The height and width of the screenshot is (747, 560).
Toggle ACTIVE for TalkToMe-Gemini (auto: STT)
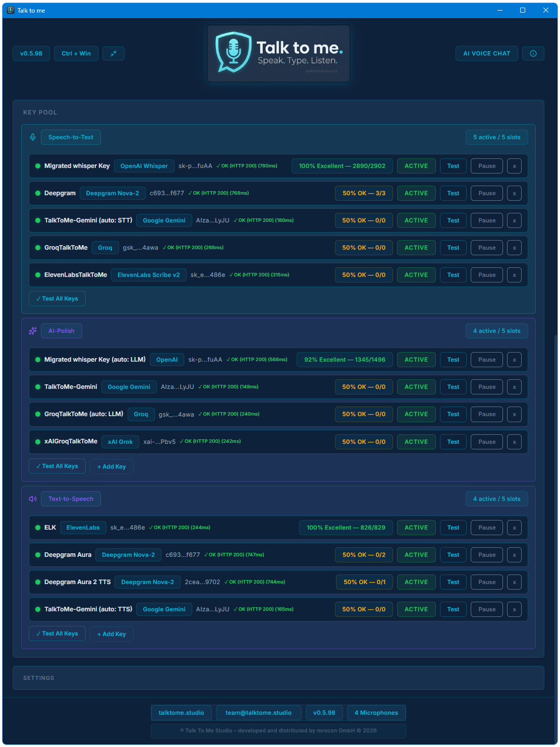(x=416, y=220)
